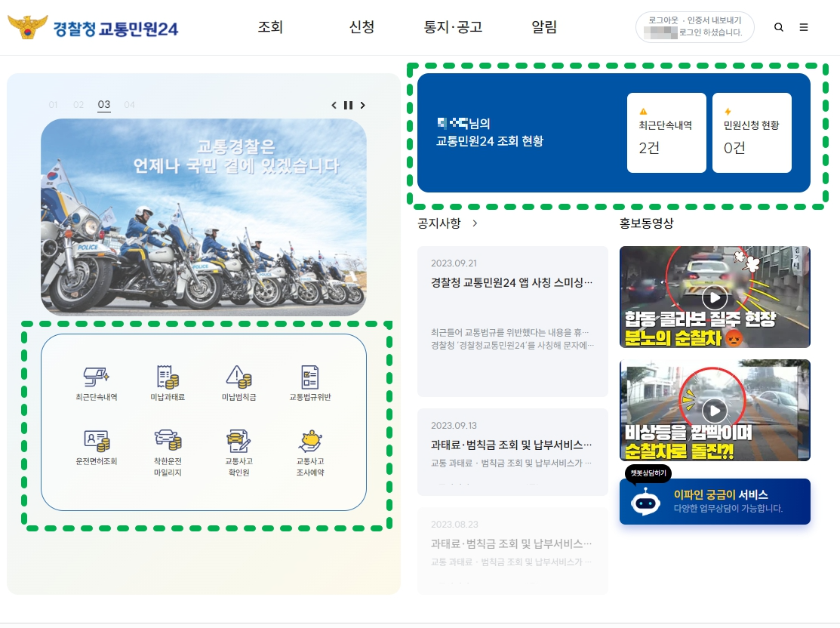Switch banner to slide 04

[129, 104]
